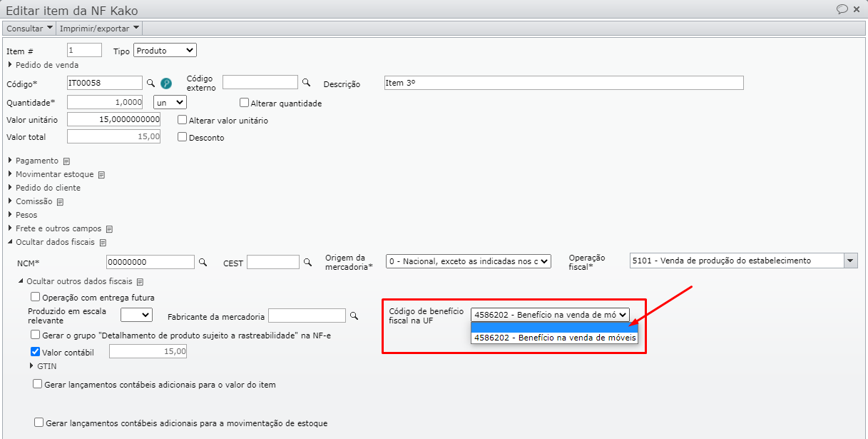Enable Alterar valor unitário checkbox

coord(182,120)
